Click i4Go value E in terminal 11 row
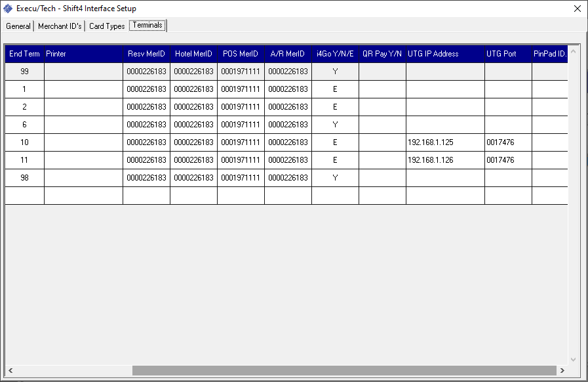 point(335,159)
